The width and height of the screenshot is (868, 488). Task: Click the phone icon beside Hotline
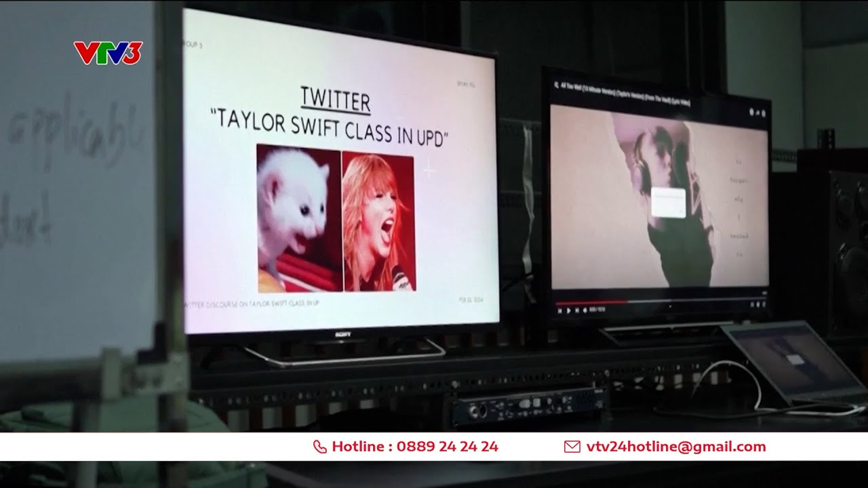[319, 447]
